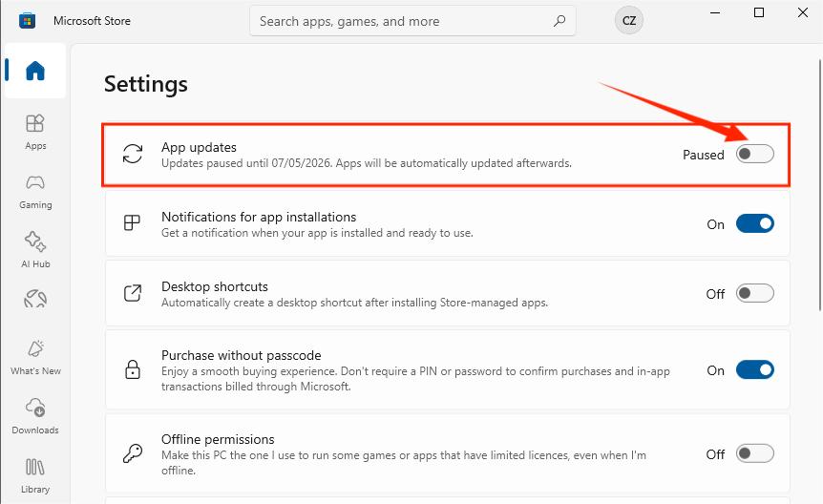
Task: Click the magnifier search icon
Action: click(x=559, y=21)
